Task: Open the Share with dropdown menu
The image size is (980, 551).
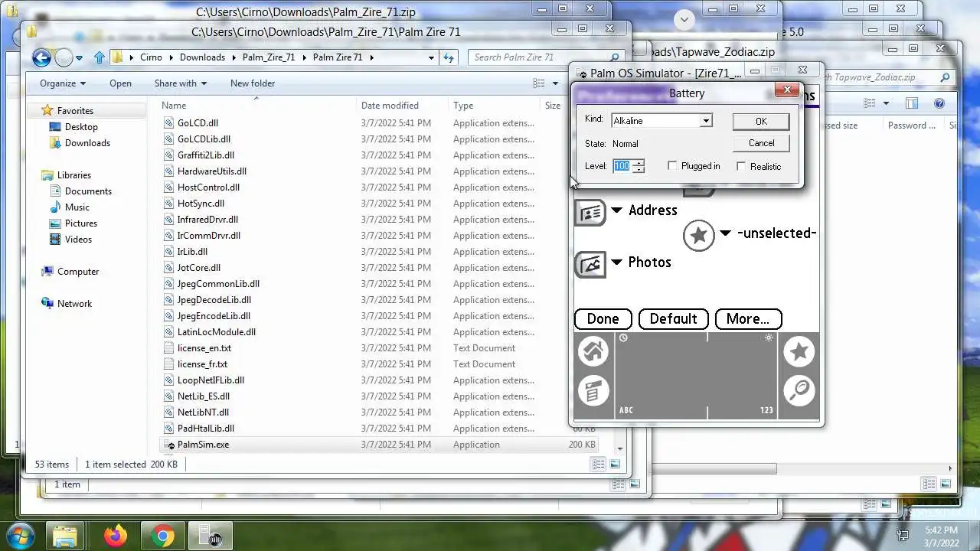Action: coord(181,83)
